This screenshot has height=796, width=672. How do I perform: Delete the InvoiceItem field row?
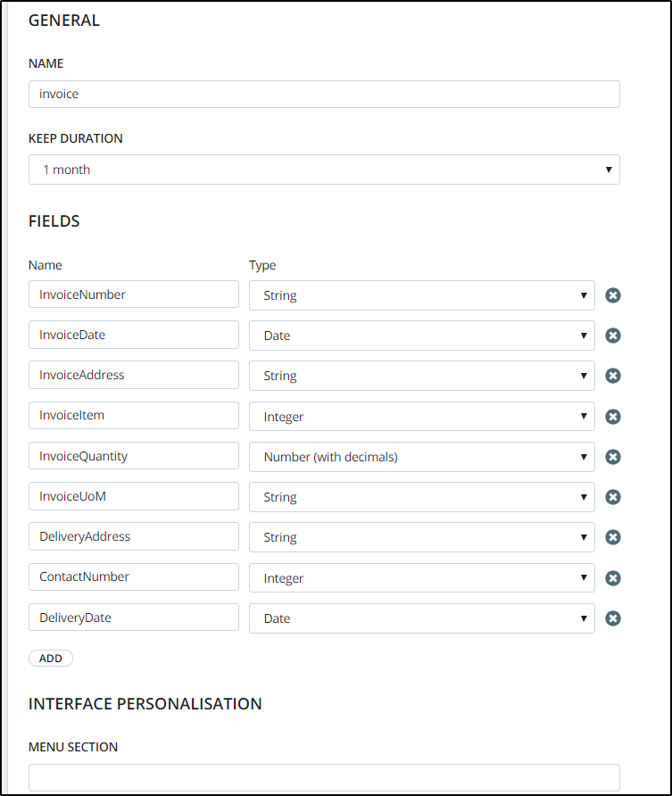[613, 417]
